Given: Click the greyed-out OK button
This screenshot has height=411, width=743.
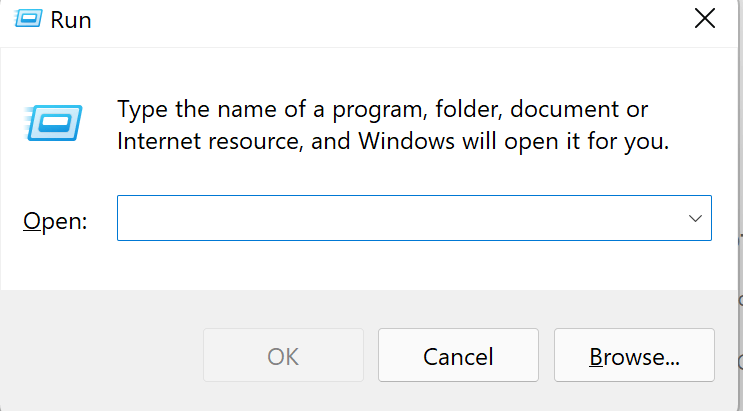Looking at the screenshot, I should [283, 356].
